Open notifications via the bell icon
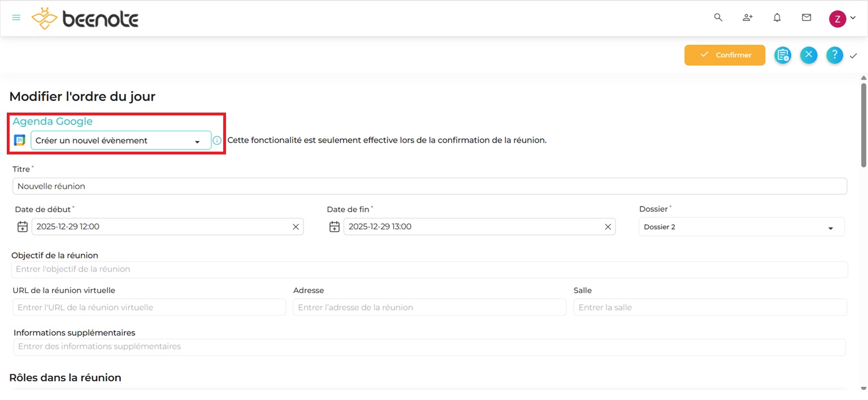 777,18
